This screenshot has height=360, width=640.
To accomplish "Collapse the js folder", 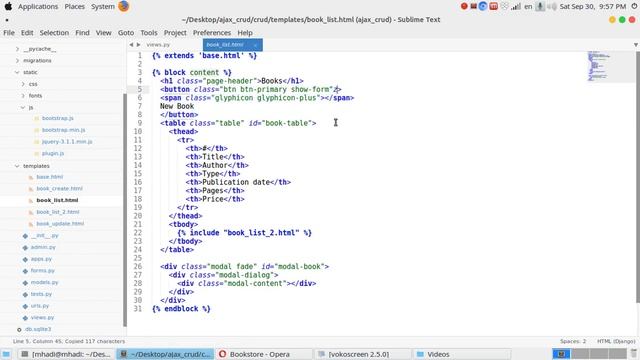I will click(x=23, y=107).
